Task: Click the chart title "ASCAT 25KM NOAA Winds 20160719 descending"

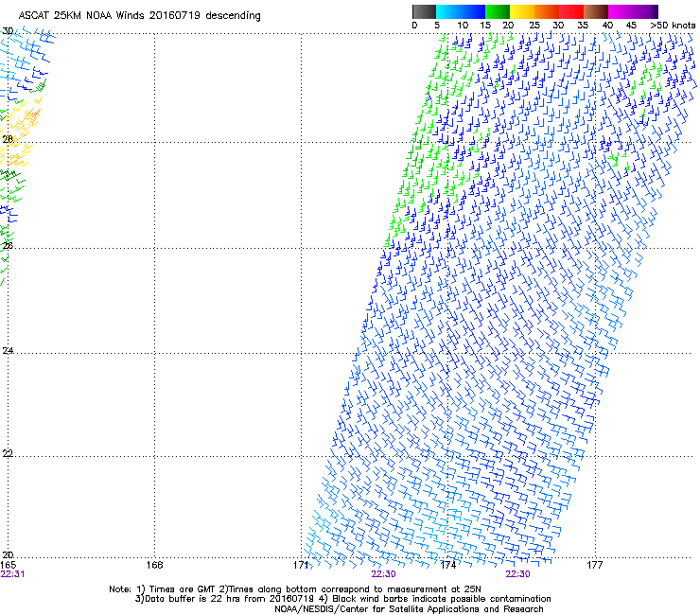Action: click(139, 16)
